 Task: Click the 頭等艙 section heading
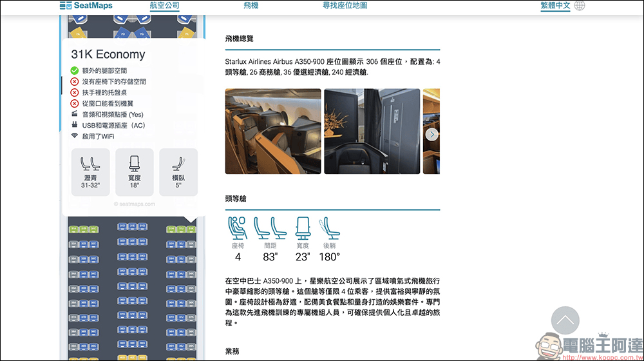click(236, 199)
